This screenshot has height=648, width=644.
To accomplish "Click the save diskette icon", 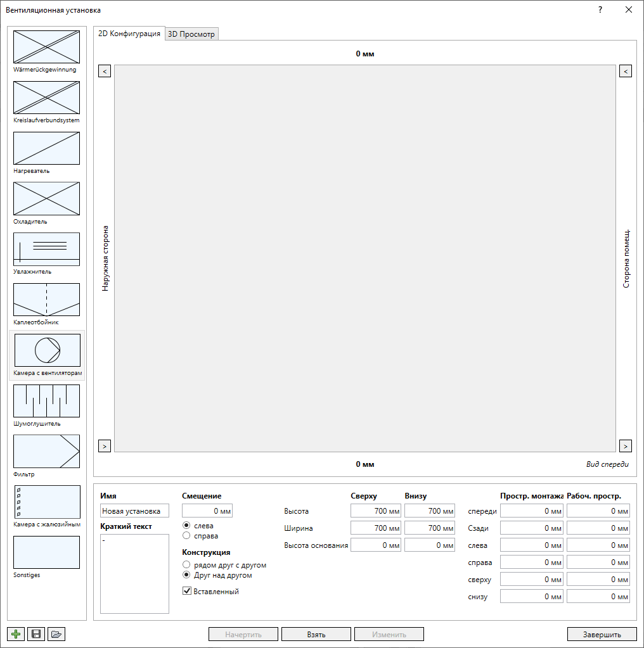I will tap(36, 634).
